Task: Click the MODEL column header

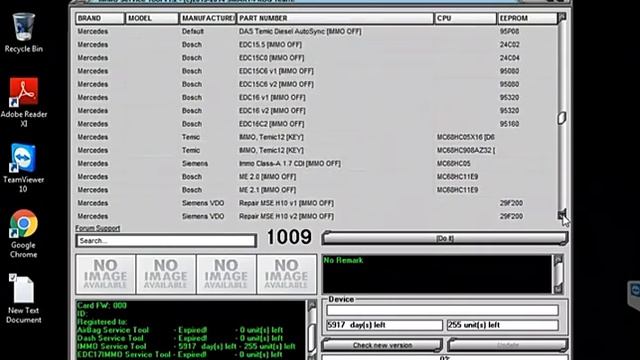Action: (152, 18)
